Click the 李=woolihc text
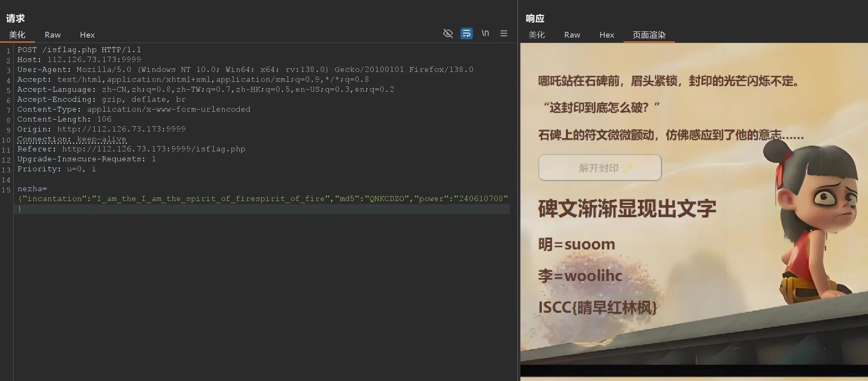The height and width of the screenshot is (381, 868). (x=580, y=276)
